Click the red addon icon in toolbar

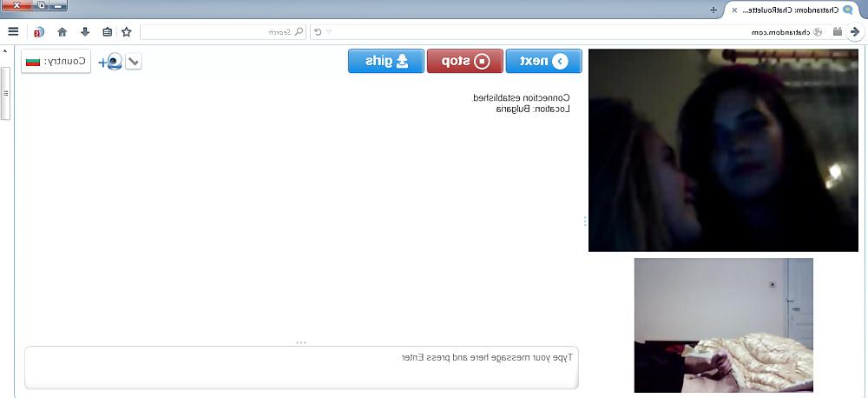(x=39, y=31)
